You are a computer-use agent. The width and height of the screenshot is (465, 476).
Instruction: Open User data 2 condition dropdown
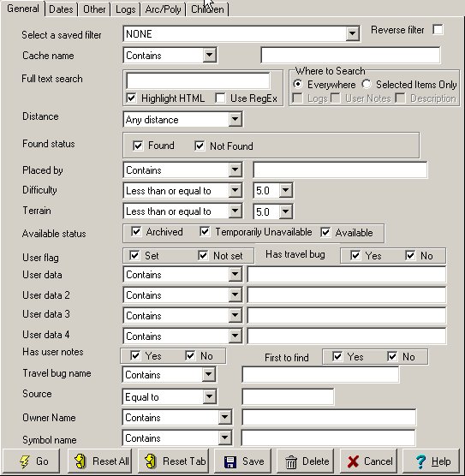pos(235,295)
